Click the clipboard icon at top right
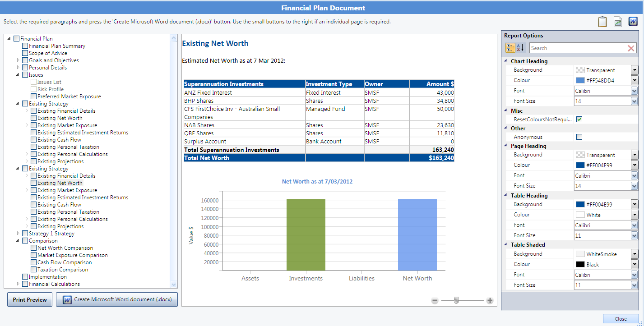Viewport: 644px width, 326px height. point(602,22)
